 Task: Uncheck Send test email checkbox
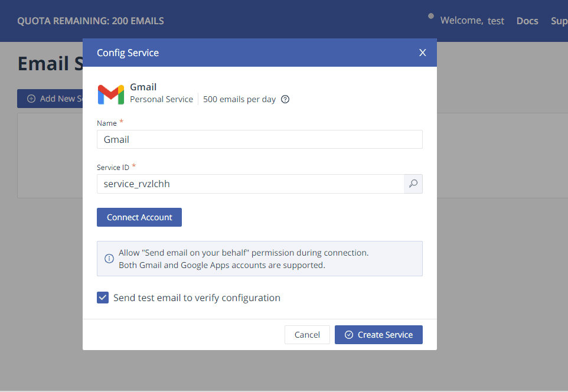[x=103, y=298]
